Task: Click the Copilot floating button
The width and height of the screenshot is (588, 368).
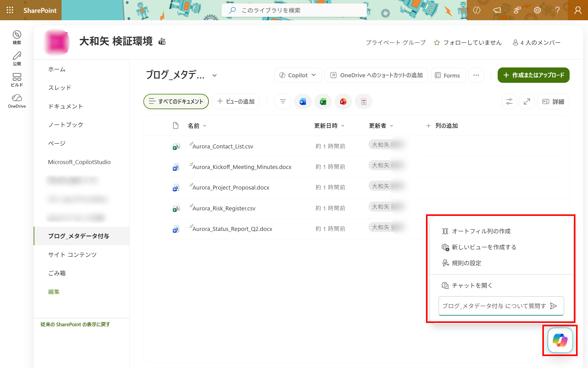Action: [x=560, y=340]
